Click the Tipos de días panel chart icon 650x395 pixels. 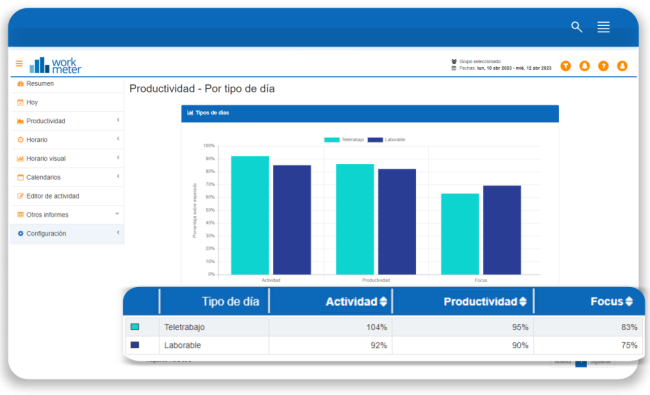click(x=190, y=113)
